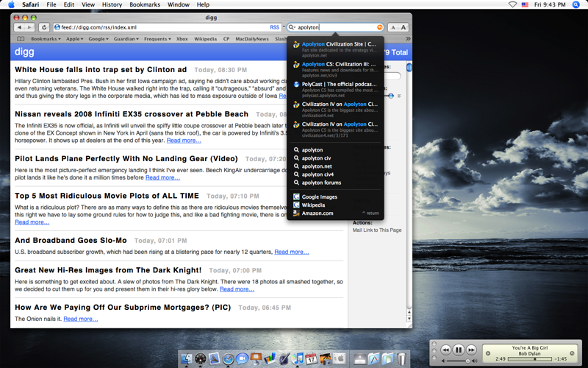Select 'apolyton forums' search suggestion
This screenshot has height=368, width=588.
coord(321,183)
